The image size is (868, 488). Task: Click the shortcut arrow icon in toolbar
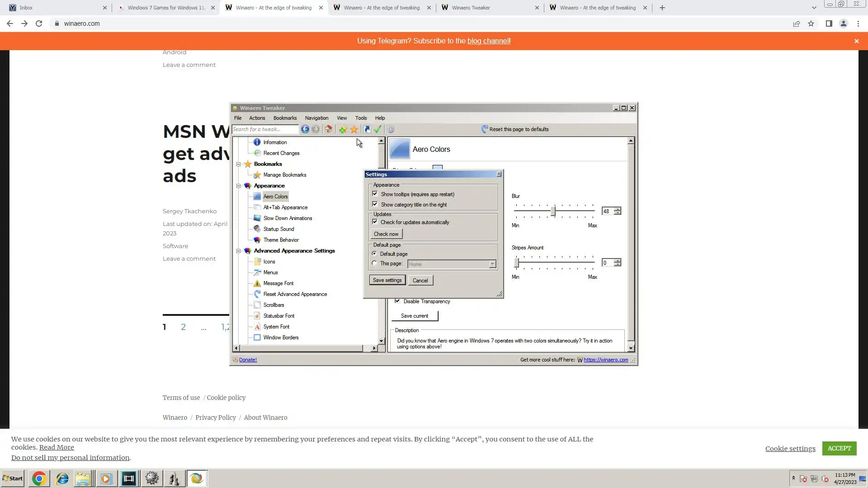pos(367,130)
